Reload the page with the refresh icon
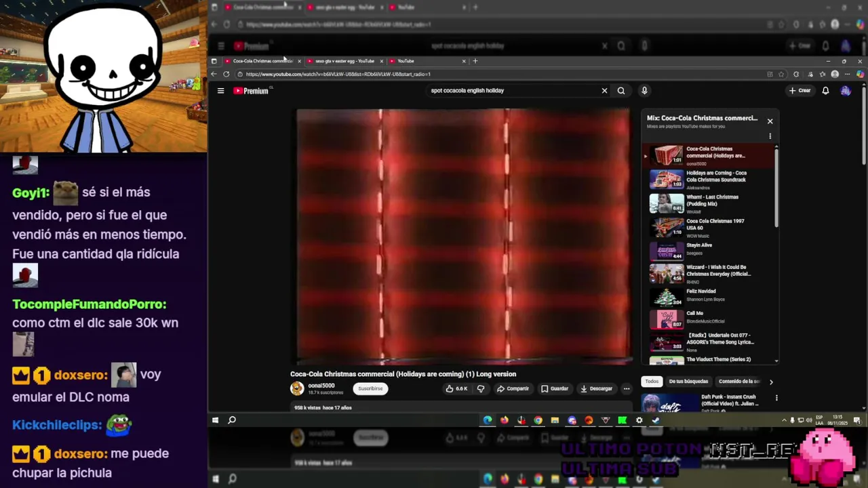Image resolution: width=868 pixels, height=488 pixels. point(226,74)
